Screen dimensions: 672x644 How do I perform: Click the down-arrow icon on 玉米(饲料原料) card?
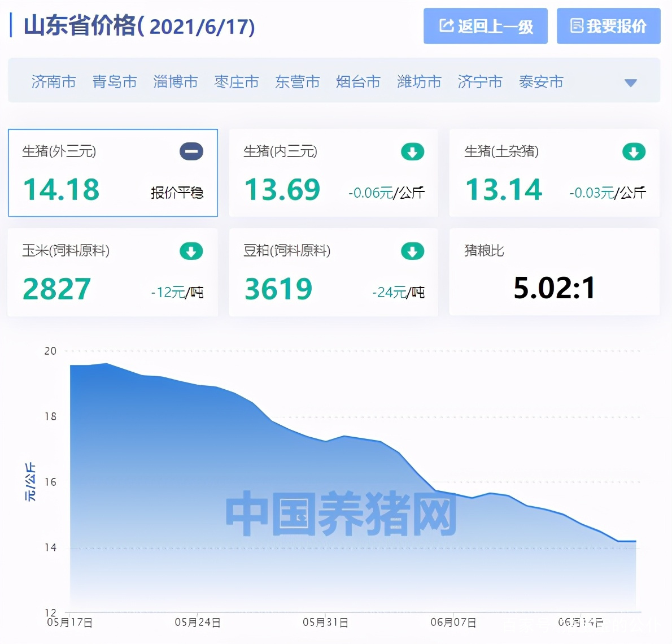(191, 251)
